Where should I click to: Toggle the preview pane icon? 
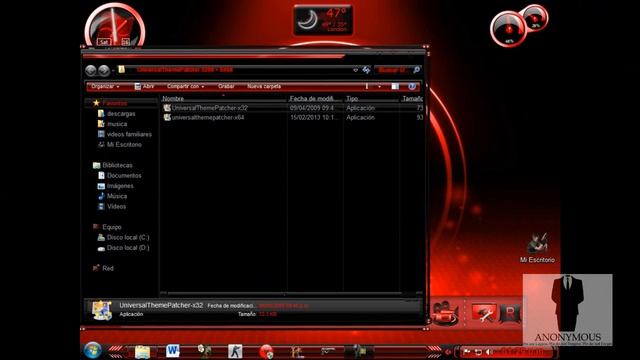pos(395,87)
